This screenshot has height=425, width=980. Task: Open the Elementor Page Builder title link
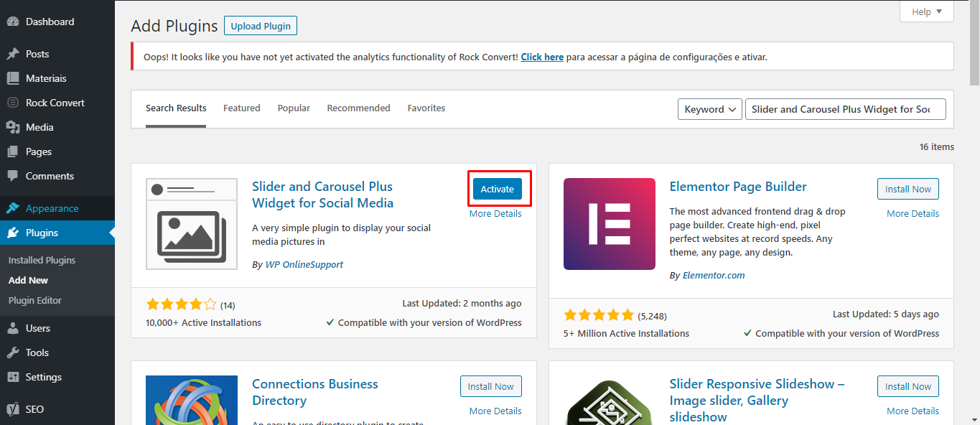pos(738,187)
